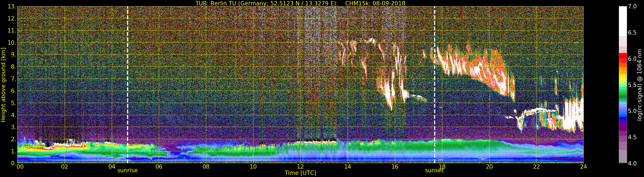Click the time axis tick '04'

(112, 166)
